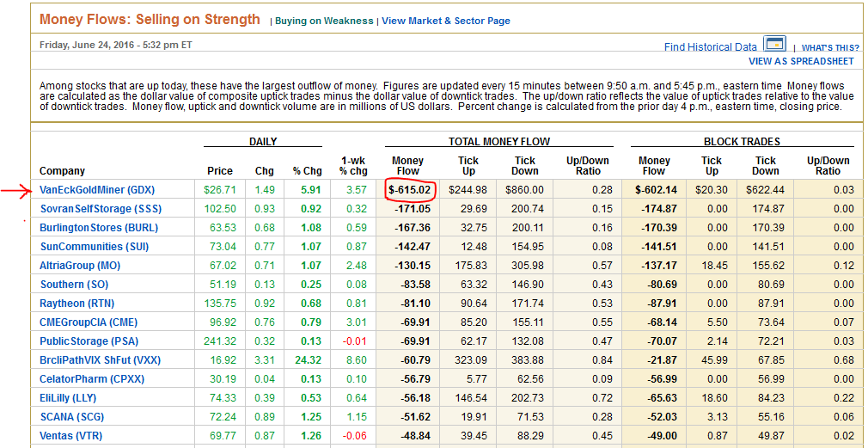Select Raytheon (RTN) from the table
This screenshot has height=448, width=868.
click(x=76, y=304)
